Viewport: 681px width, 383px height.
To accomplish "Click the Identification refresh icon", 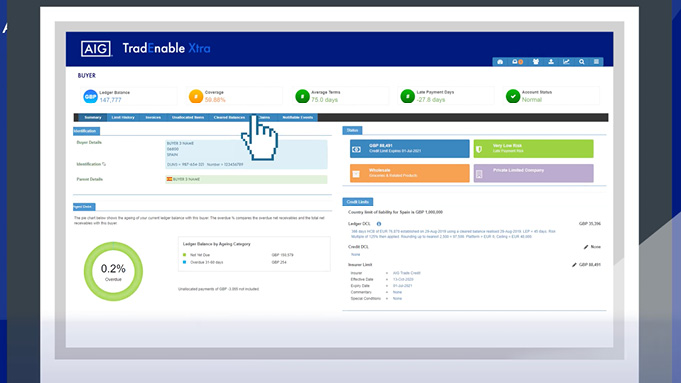I will coord(104,164).
